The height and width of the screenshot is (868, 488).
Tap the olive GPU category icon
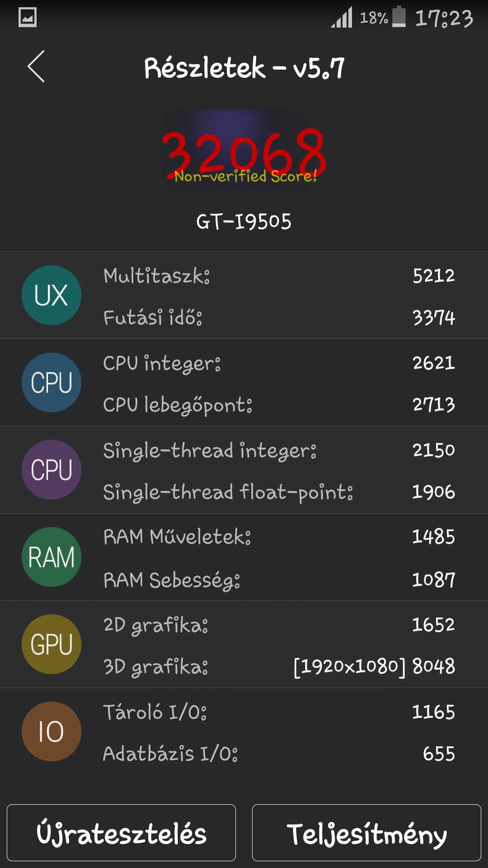tap(52, 644)
